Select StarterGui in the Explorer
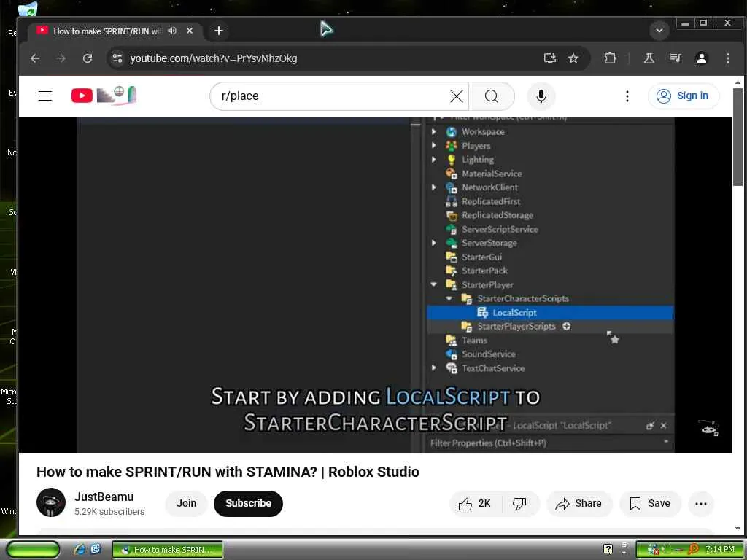 click(x=481, y=257)
